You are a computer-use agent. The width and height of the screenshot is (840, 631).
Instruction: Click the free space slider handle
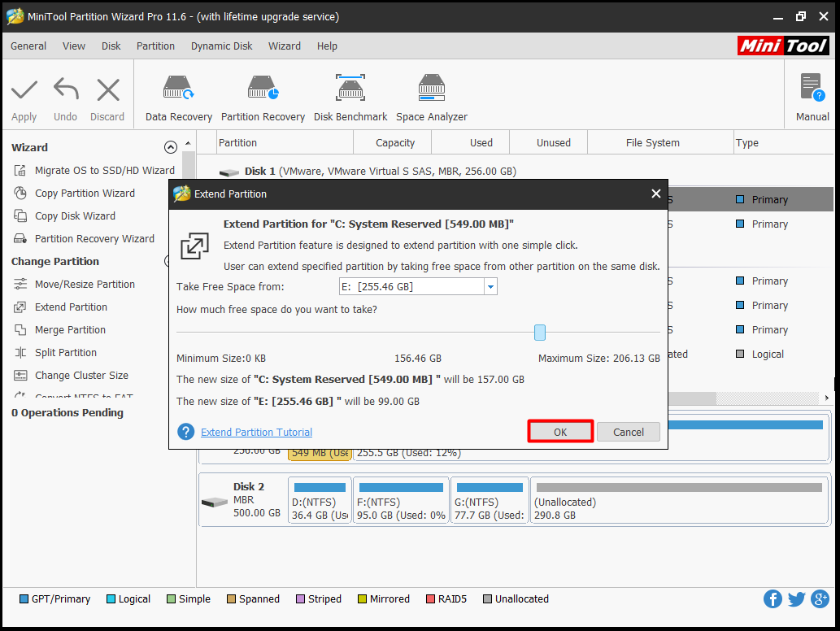click(540, 333)
